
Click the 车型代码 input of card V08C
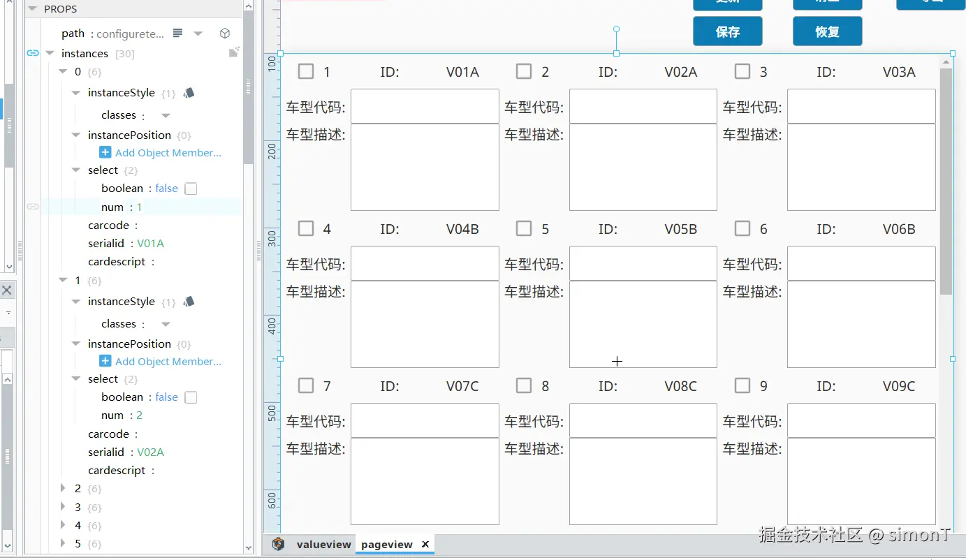click(643, 420)
